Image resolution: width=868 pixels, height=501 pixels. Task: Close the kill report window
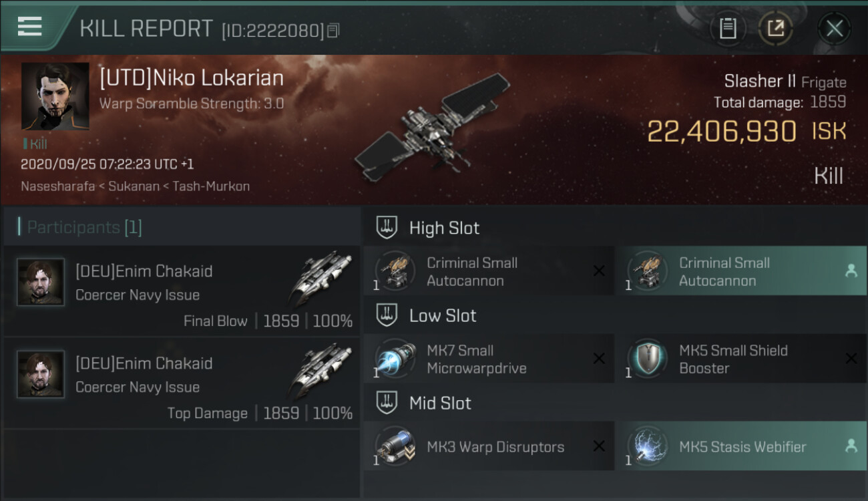tap(834, 29)
